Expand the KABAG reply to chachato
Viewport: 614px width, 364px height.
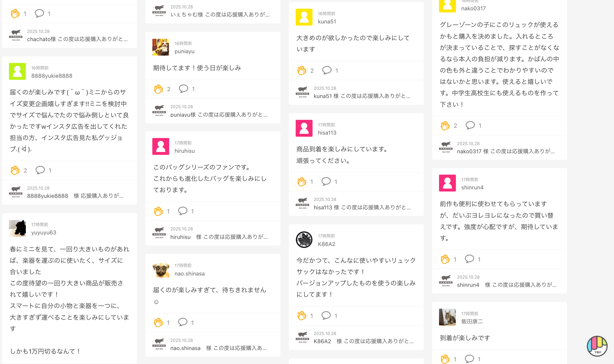(77, 39)
